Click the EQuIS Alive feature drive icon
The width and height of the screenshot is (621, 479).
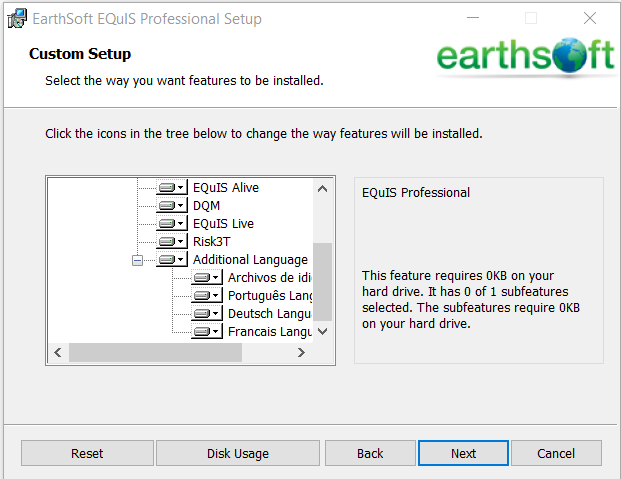pyautogui.click(x=172, y=188)
